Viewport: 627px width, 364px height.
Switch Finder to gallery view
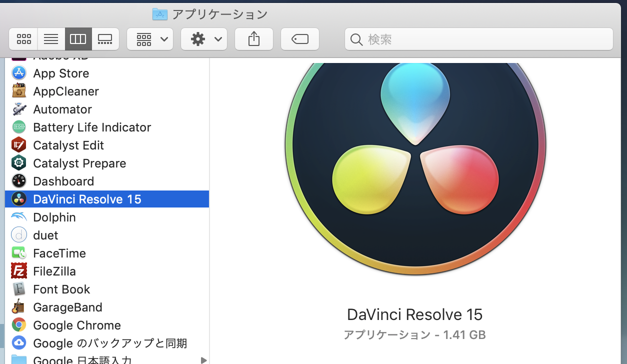(105, 39)
